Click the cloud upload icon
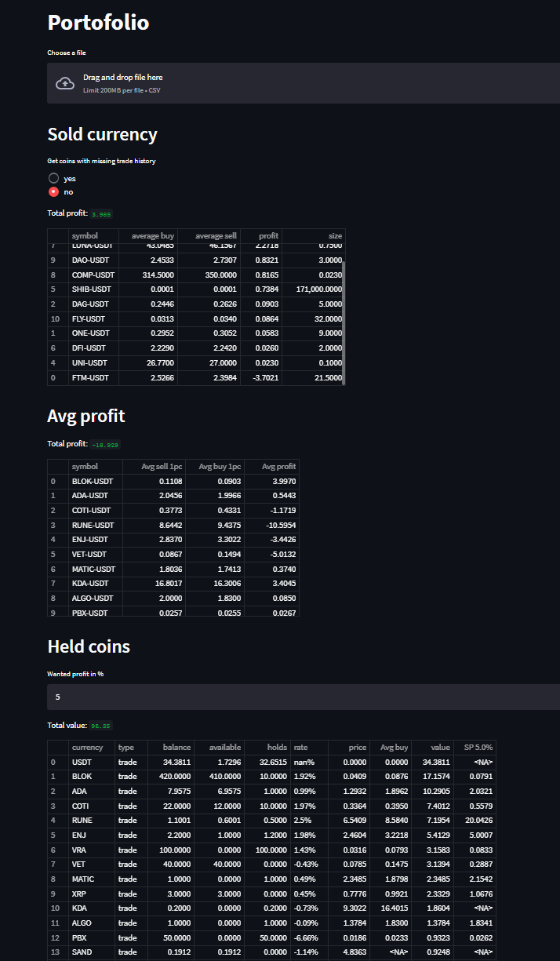Screen dimensions: 560x961 point(65,83)
